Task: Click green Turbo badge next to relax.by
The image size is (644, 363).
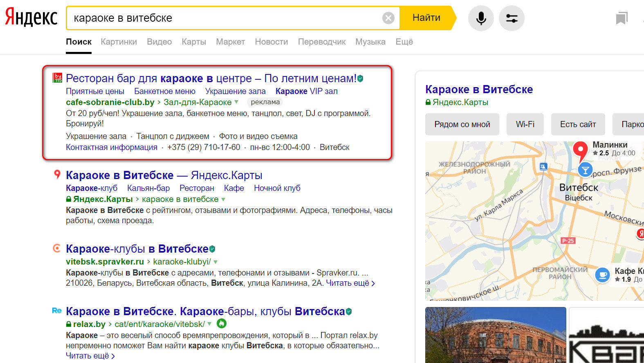Action: pyautogui.click(x=222, y=324)
